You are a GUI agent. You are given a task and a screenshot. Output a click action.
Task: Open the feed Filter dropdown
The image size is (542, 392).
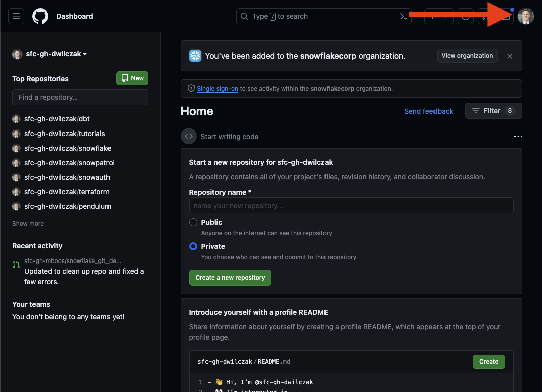tap(493, 111)
